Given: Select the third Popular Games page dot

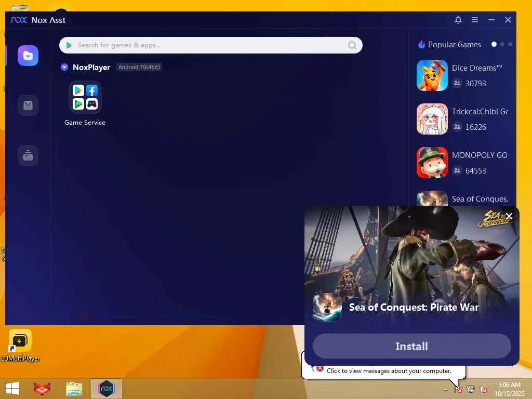Looking at the screenshot, I should tap(510, 44).
